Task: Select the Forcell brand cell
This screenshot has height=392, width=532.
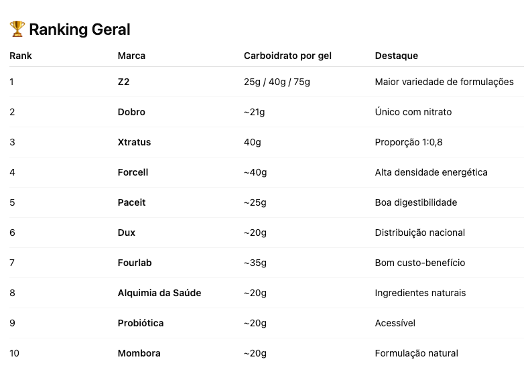Action: [x=133, y=172]
